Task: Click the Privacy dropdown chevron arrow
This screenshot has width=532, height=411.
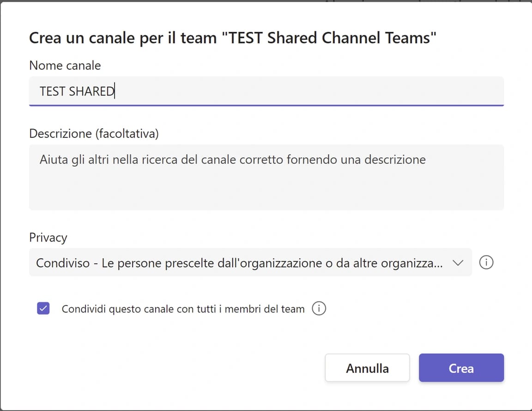Action: [x=458, y=262]
